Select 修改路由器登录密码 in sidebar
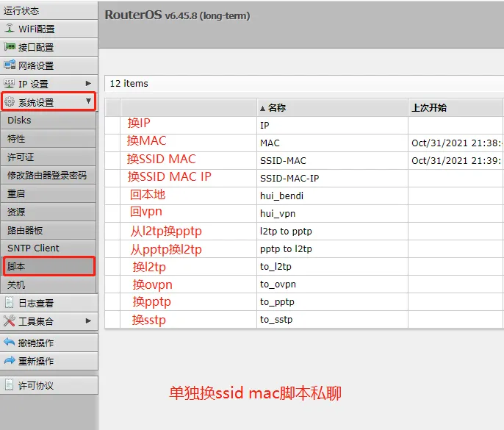Viewport: 504px width, 430px height. [48, 175]
